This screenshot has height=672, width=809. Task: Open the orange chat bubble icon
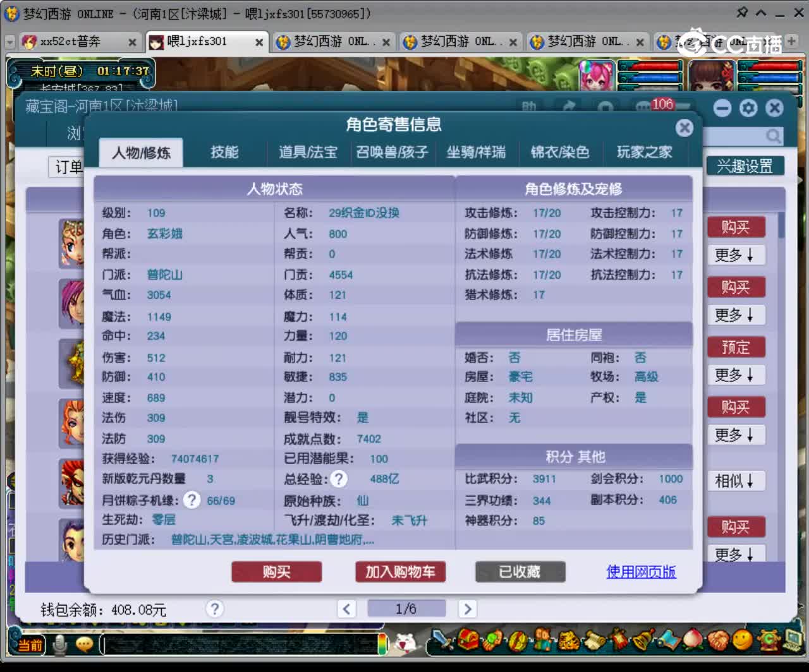point(84,645)
